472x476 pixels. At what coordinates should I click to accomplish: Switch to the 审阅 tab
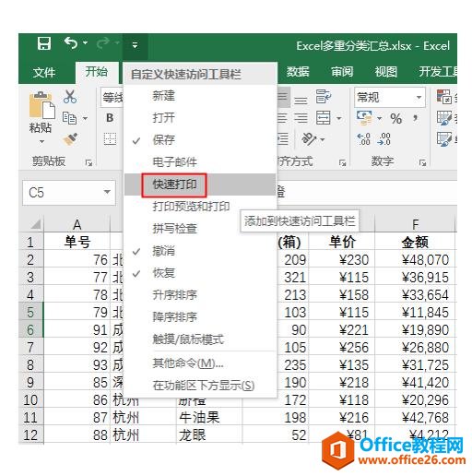342,72
